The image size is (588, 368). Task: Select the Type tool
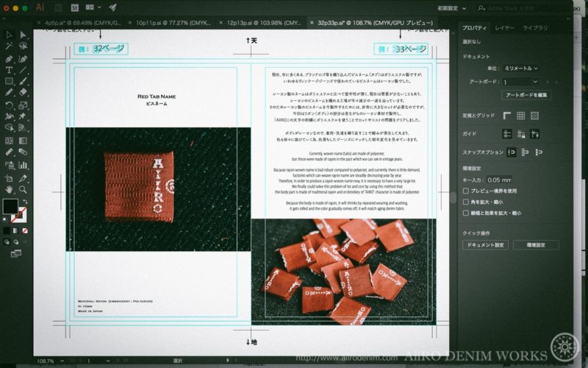point(9,70)
